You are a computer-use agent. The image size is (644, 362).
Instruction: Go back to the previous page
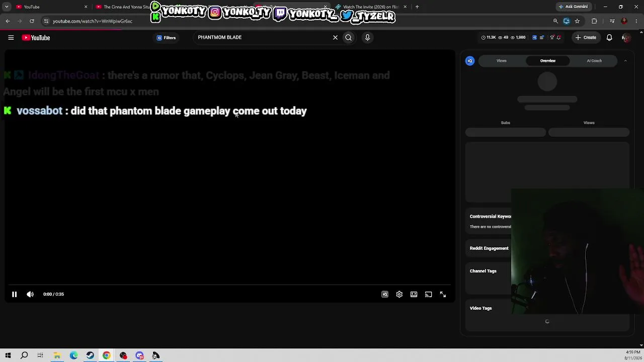[x=8, y=21]
